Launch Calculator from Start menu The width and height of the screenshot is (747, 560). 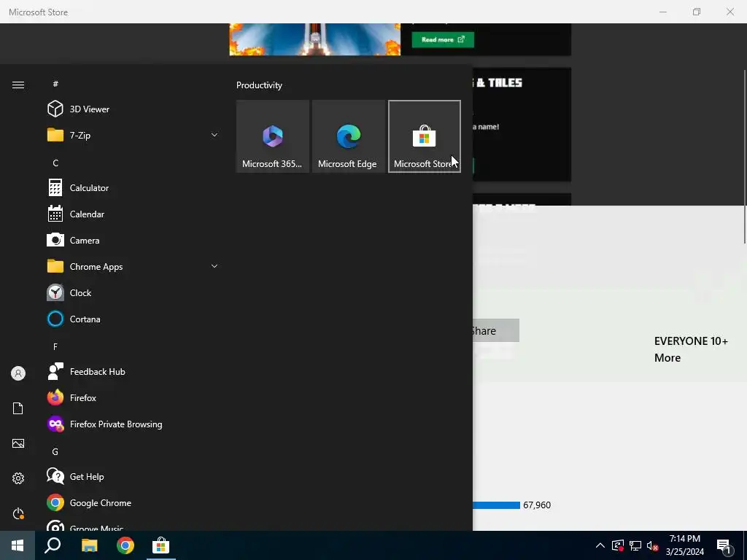(132, 187)
